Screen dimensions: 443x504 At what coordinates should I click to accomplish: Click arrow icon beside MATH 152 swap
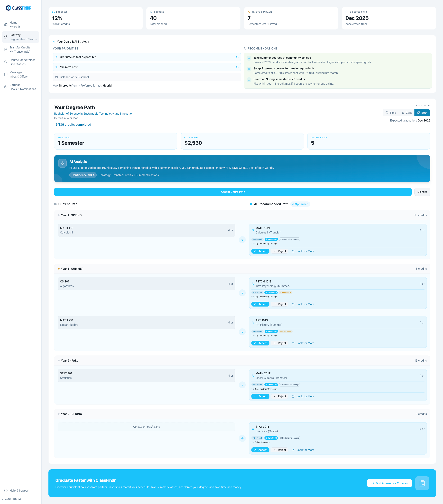click(242, 239)
